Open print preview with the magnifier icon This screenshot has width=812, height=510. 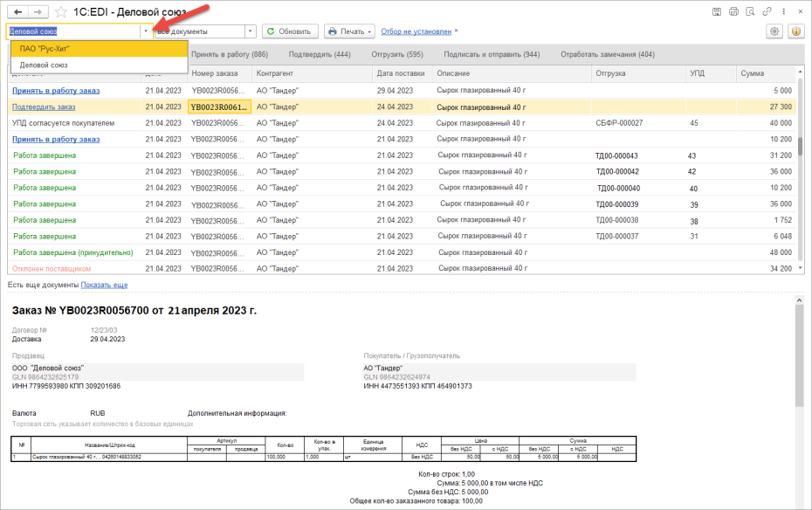(750, 11)
